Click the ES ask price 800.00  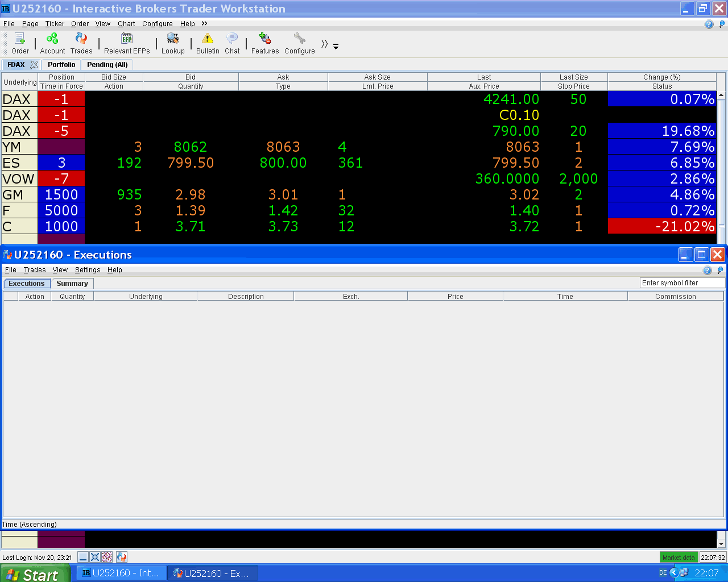coord(283,163)
